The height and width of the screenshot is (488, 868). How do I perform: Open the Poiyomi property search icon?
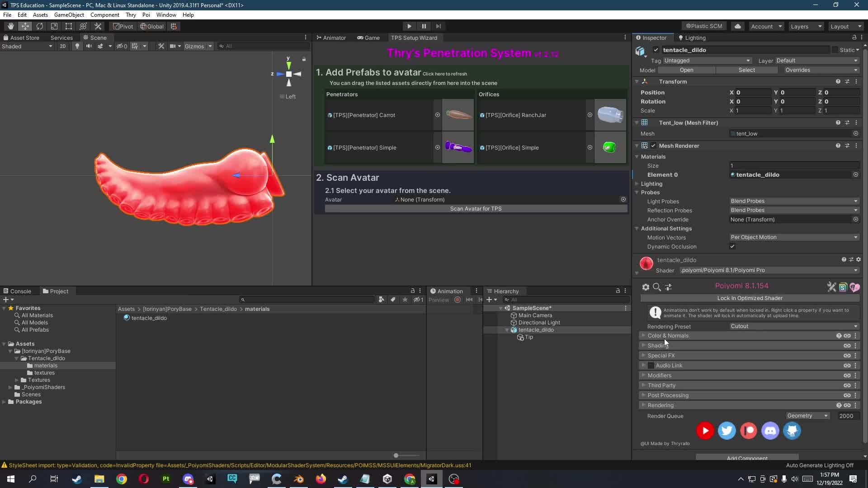[x=657, y=287]
